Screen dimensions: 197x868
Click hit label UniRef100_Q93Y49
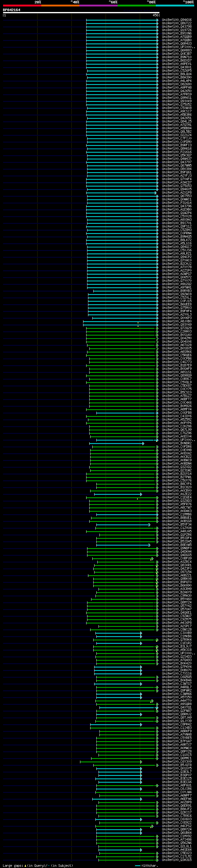[176, 325]
